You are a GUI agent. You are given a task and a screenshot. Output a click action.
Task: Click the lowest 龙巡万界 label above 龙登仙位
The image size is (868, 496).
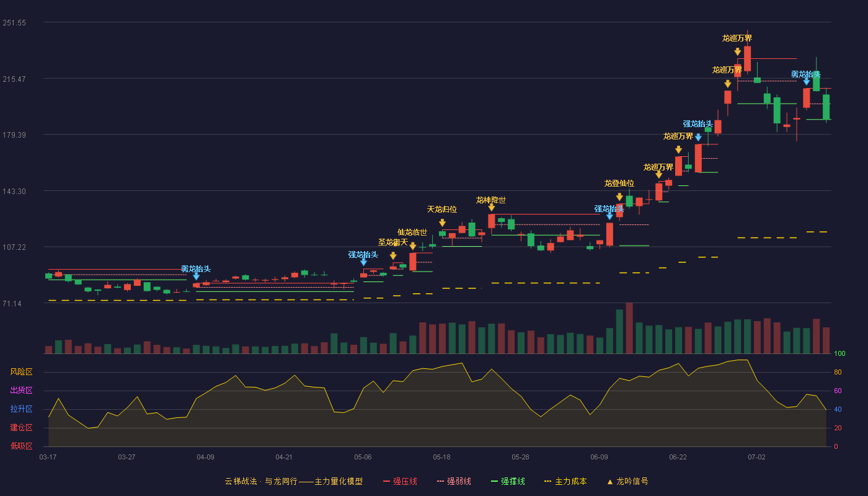658,167
